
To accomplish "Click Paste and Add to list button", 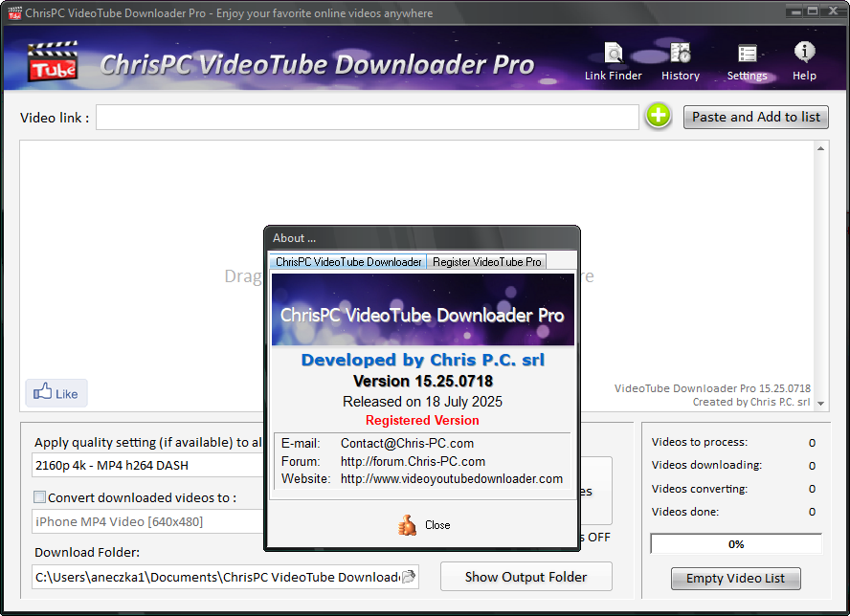I will (755, 117).
